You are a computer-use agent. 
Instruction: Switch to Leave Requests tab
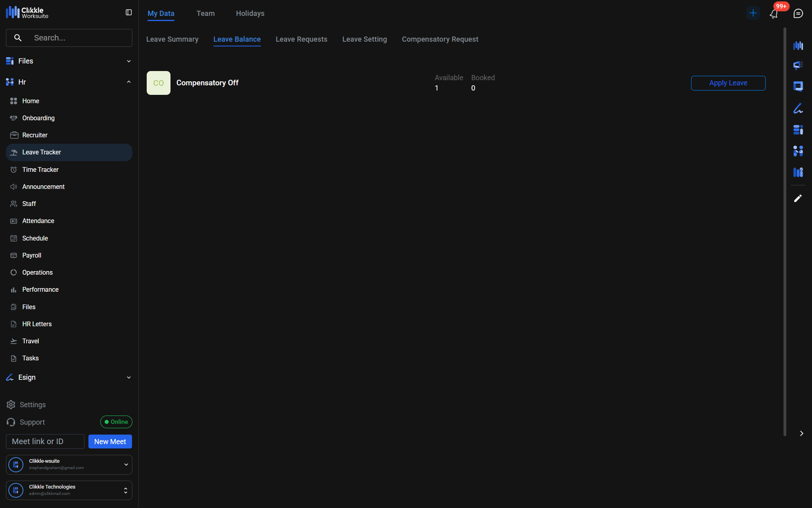coord(301,39)
